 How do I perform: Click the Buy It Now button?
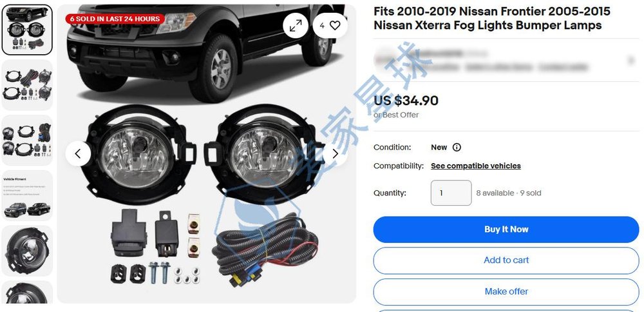[x=506, y=229]
